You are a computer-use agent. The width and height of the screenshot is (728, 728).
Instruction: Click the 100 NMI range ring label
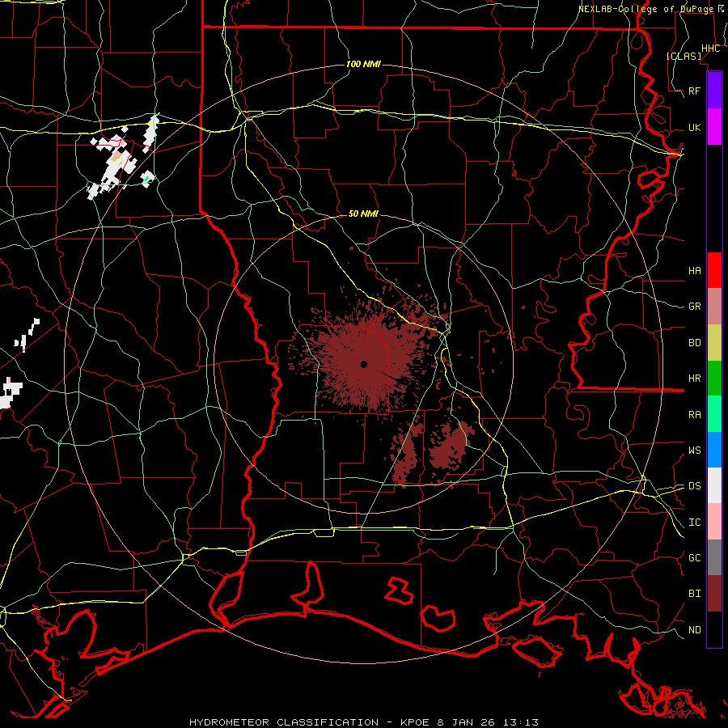pyautogui.click(x=363, y=64)
